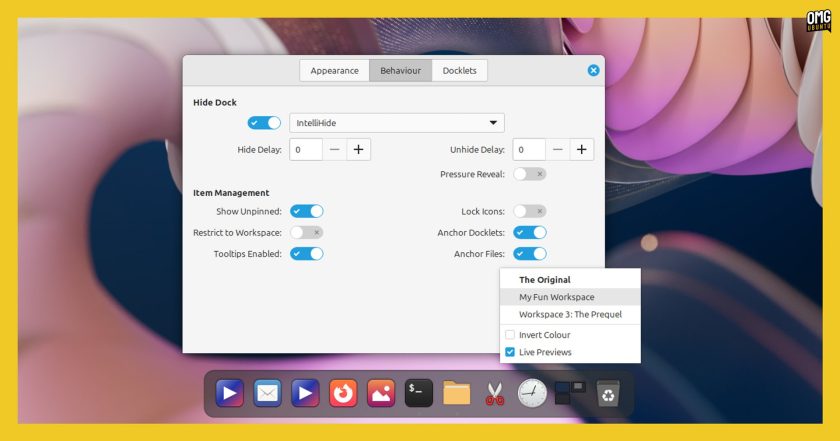This screenshot has width=840, height=441.
Task: Click the Pressure Reveal label text
Action: coord(472,174)
